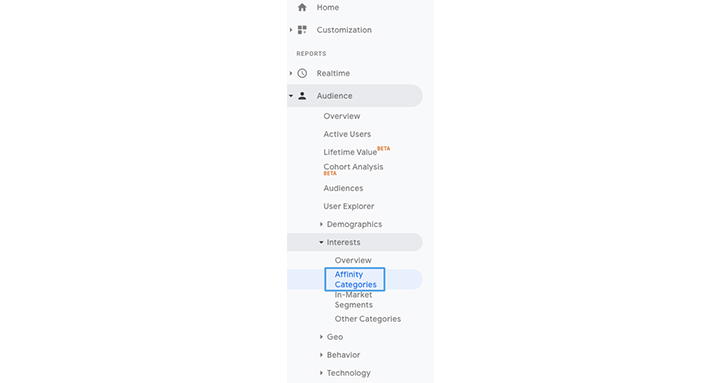The image size is (720, 383).
Task: Open the Active Users report
Action: [347, 134]
